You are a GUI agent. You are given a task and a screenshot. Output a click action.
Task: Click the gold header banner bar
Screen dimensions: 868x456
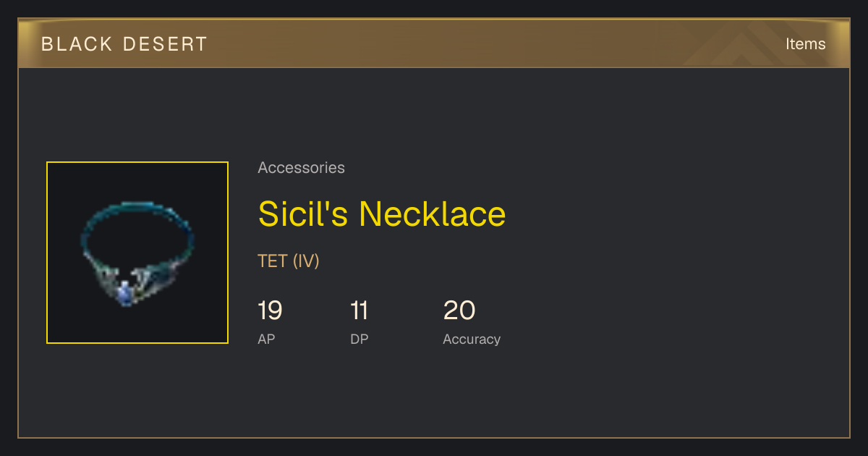(434, 44)
